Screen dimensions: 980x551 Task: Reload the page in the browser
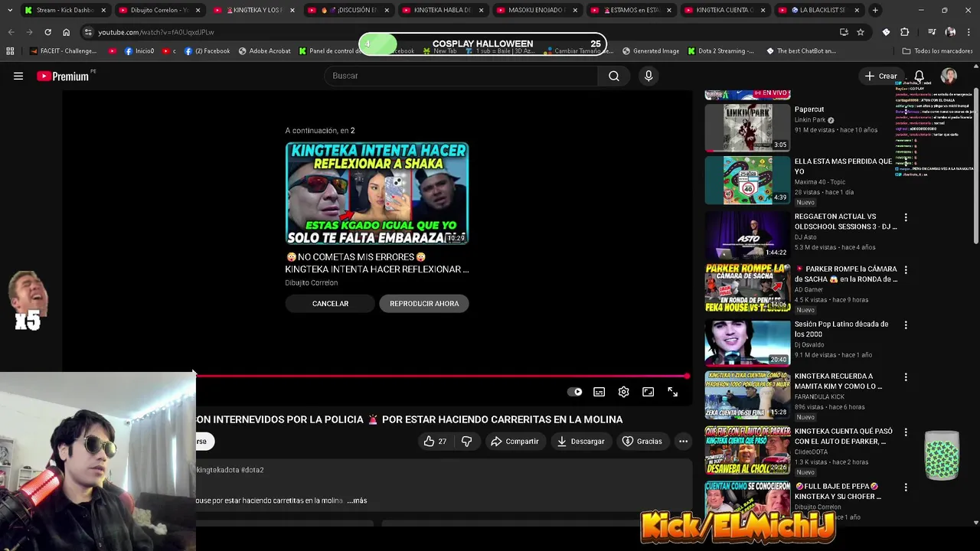click(x=47, y=32)
